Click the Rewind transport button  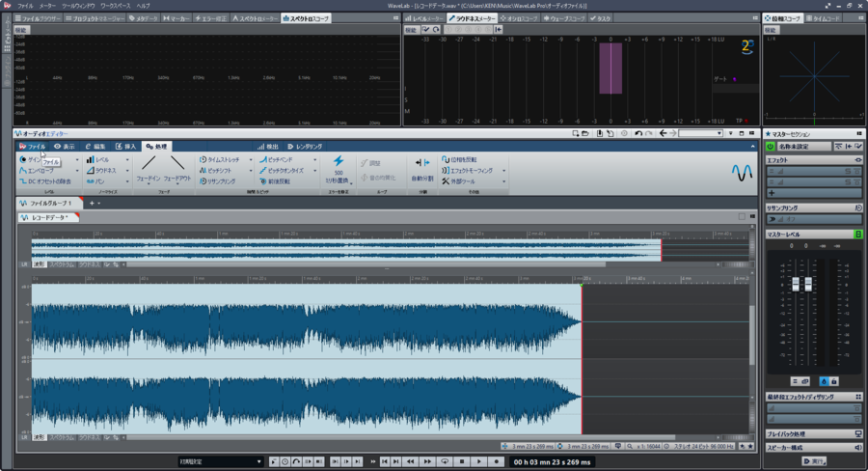pyautogui.click(x=410, y=461)
